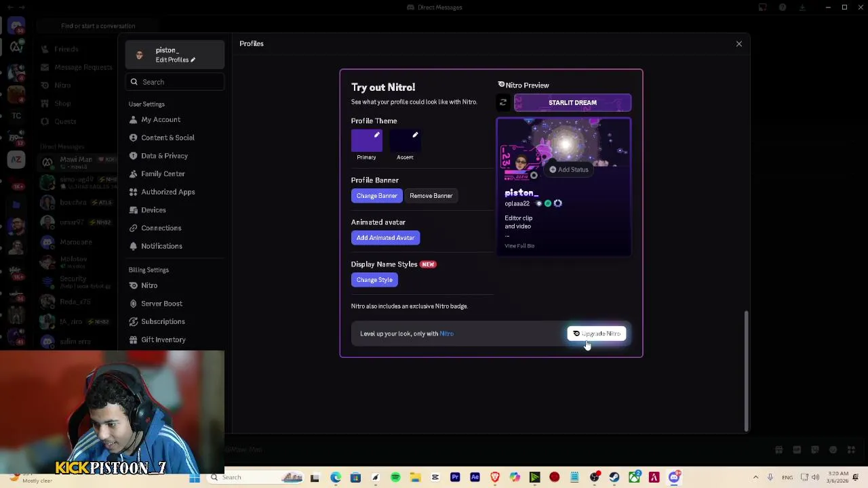Image resolution: width=868 pixels, height=488 pixels.
Task: Click the profile avatar in Nitro preview
Action: [520, 163]
